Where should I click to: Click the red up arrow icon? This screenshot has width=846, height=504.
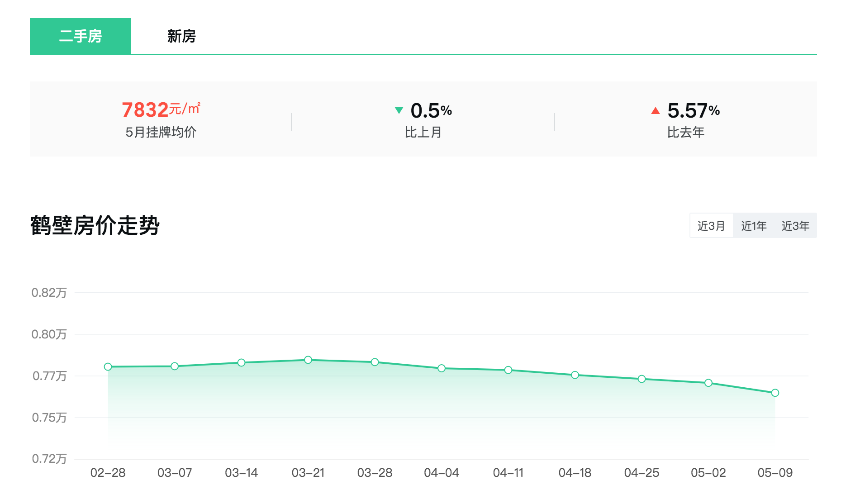[x=655, y=110]
